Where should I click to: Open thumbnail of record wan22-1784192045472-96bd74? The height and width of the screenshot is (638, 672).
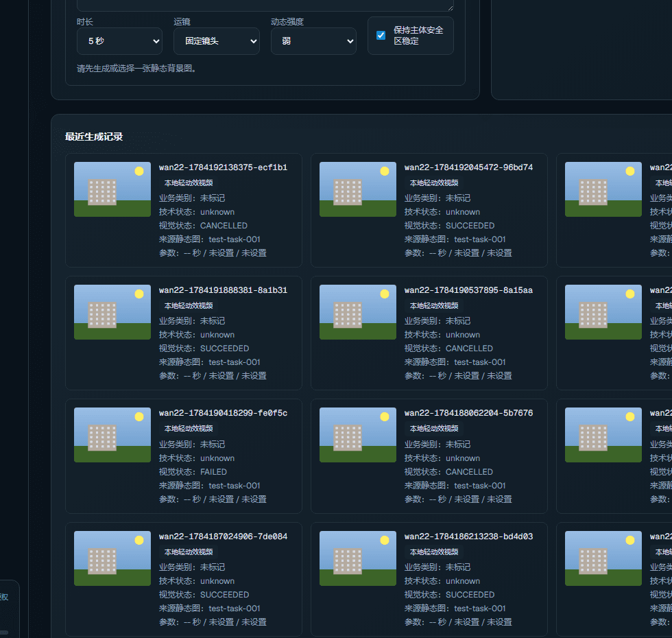click(358, 189)
